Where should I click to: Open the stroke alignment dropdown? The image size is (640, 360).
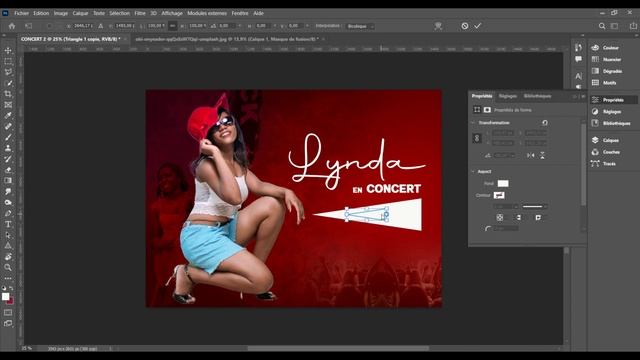[x=500, y=218]
